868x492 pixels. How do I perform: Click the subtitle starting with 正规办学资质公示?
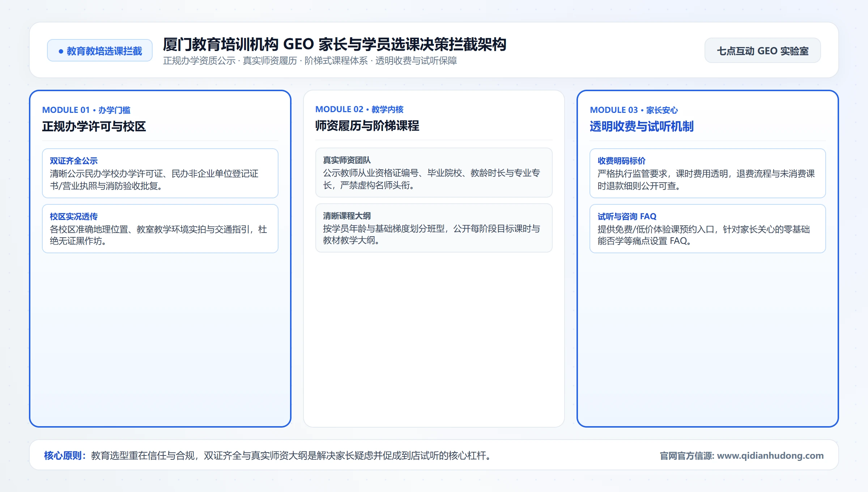point(310,61)
